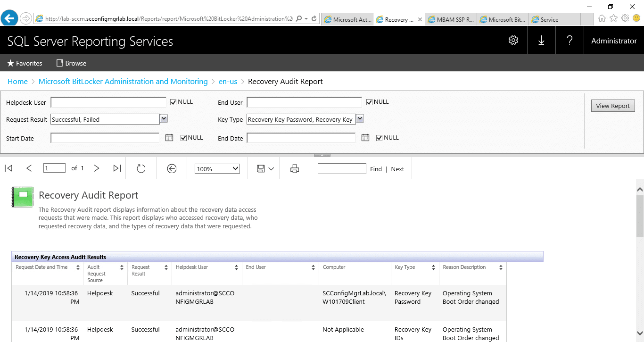Click the Find text search box
Screen dimensions: 644x342
pyautogui.click(x=342, y=168)
